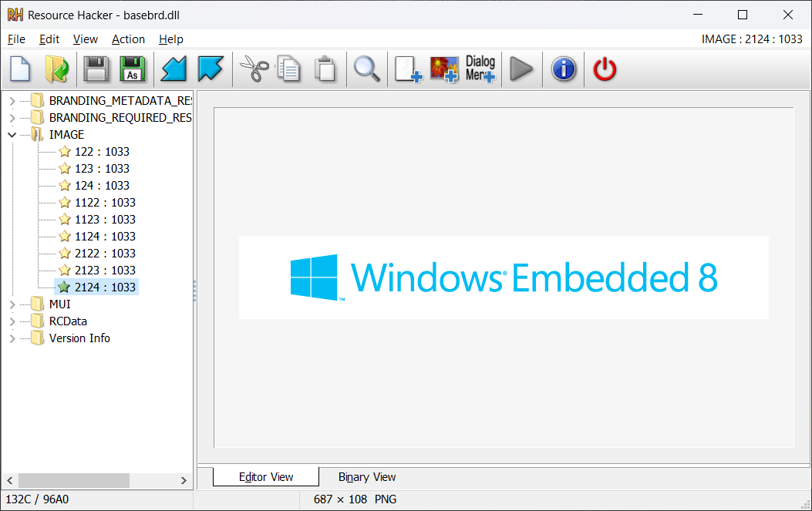Click the green Save As floppy icon
This screenshot has width=812, height=511.
pos(133,69)
